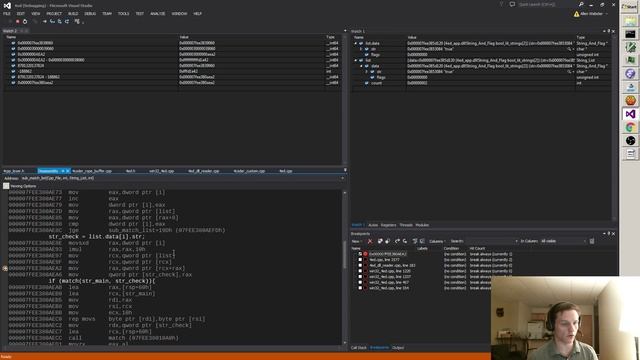Expand the str node under list's data

pyautogui.click(x=367, y=72)
